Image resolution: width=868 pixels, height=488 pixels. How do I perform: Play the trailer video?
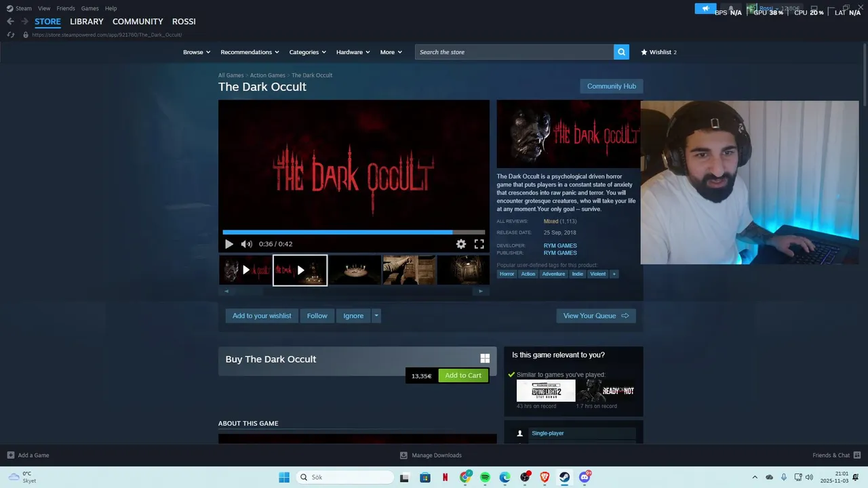click(229, 244)
